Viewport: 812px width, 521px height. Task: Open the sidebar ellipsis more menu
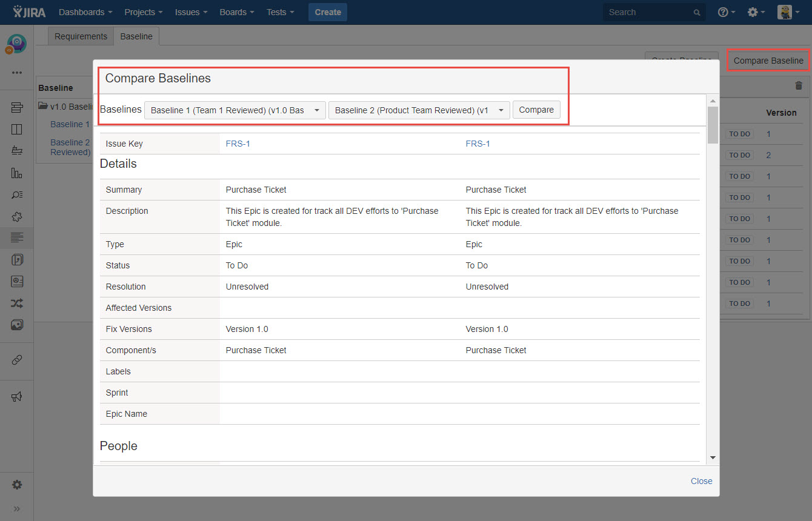[17, 73]
